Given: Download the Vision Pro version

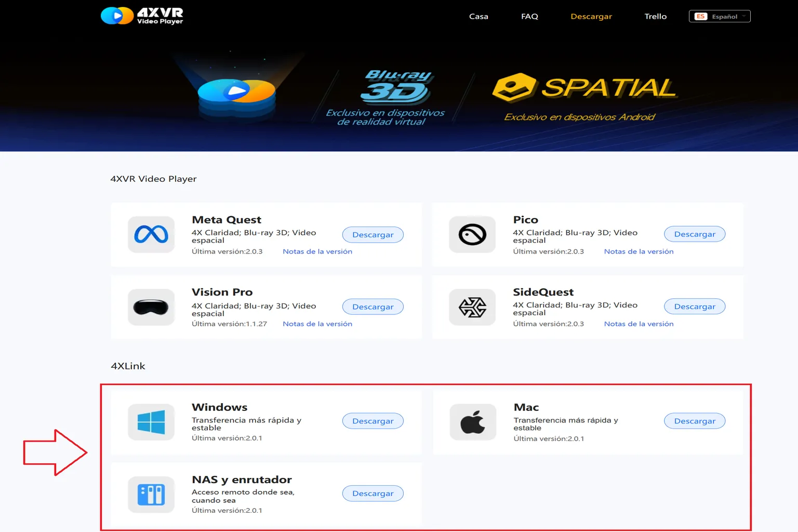Looking at the screenshot, I should click(x=373, y=307).
